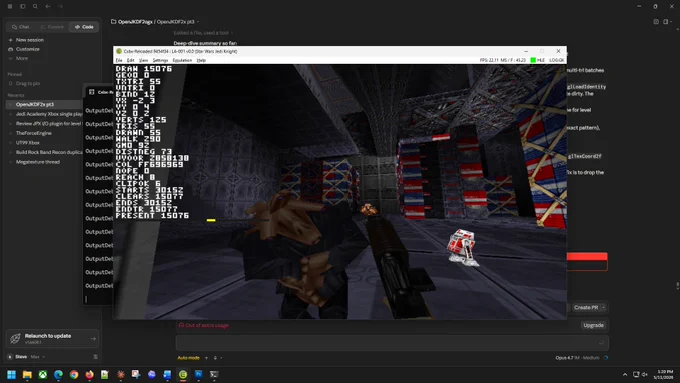680x383 pixels.
Task: Click the plus icon next to Auto mode
Action: point(206,358)
